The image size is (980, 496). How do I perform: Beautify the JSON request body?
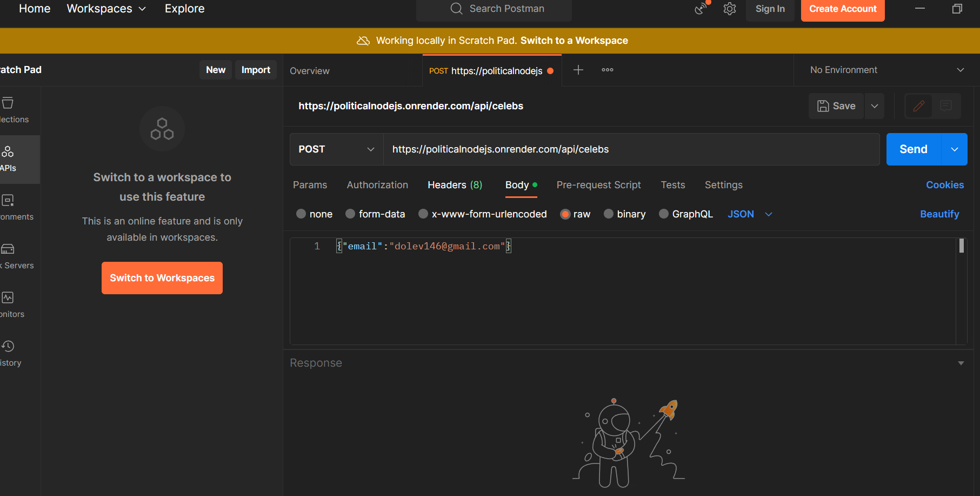(x=939, y=214)
